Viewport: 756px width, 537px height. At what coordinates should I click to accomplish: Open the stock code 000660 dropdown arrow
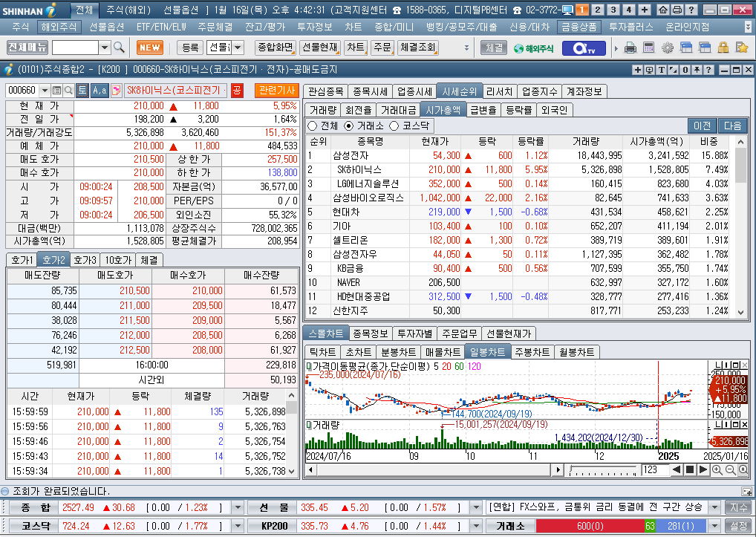[45, 90]
